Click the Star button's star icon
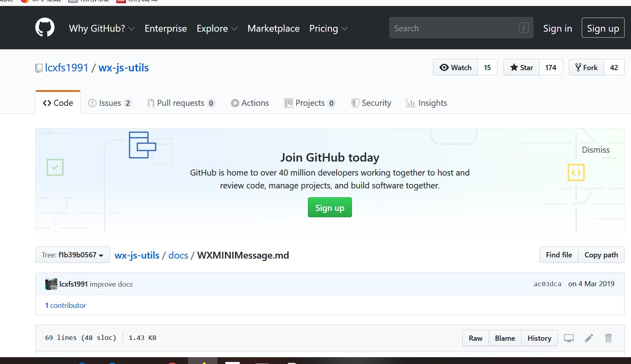631x364 pixels. tap(514, 67)
